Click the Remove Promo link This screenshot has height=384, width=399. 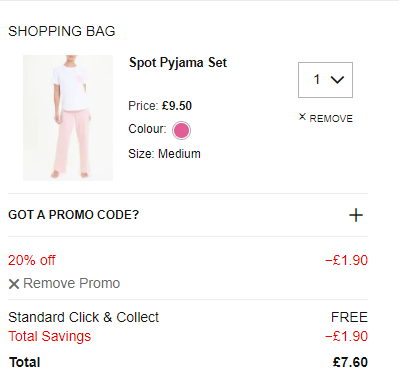[71, 283]
